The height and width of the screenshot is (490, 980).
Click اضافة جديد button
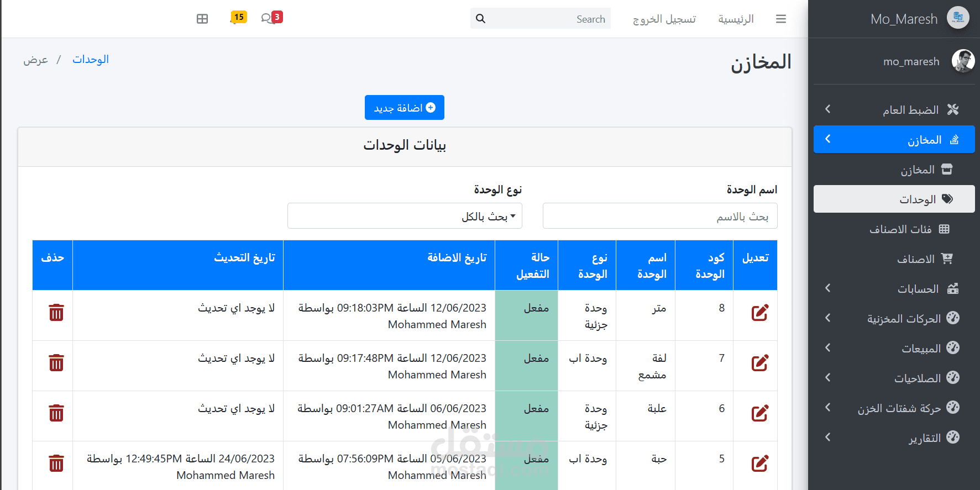tap(405, 108)
